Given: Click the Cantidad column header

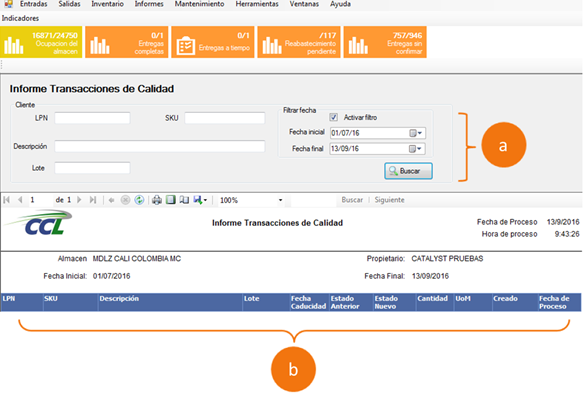Looking at the screenshot, I should (435, 302).
